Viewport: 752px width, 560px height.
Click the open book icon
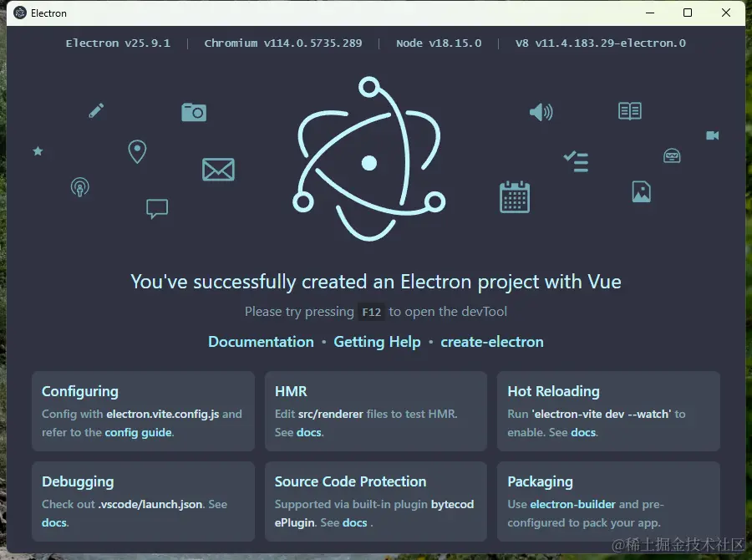coord(630,111)
